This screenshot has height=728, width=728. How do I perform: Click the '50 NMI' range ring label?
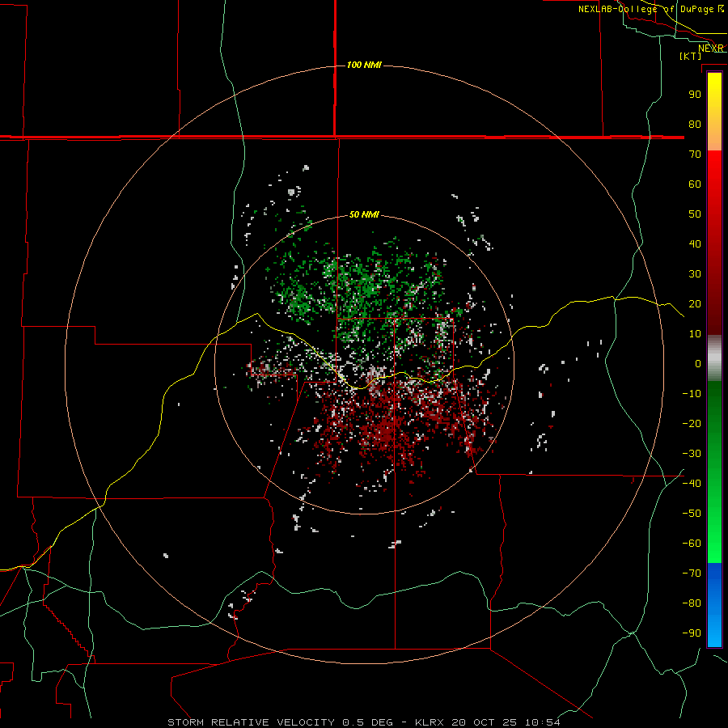pos(364,214)
